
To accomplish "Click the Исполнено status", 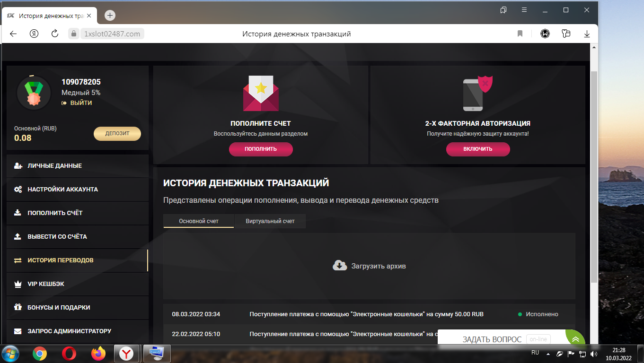I will pos(538,314).
